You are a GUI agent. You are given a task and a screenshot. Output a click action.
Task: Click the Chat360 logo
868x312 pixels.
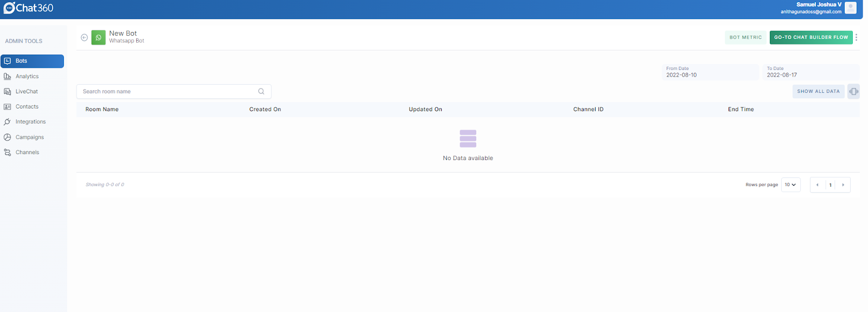click(29, 8)
